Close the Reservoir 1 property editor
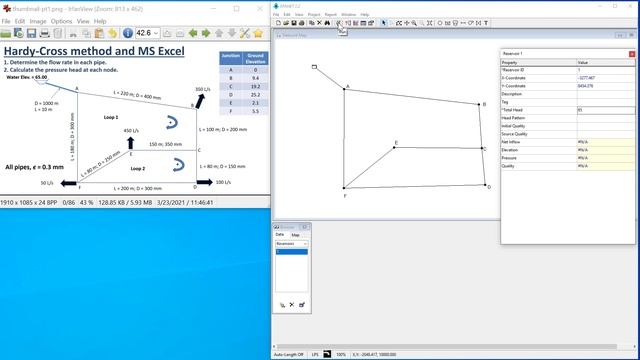Image resolution: width=640 pixels, height=360 pixels. click(x=632, y=54)
